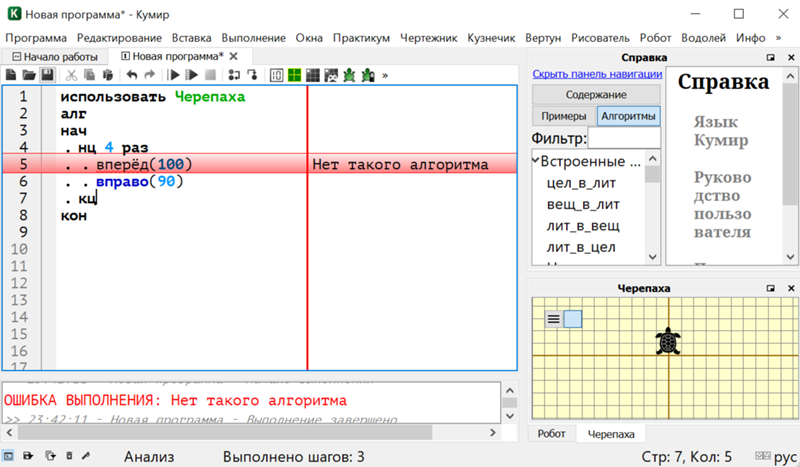Click the dark grid toolbar icon
The image size is (800, 467).
tap(313, 75)
